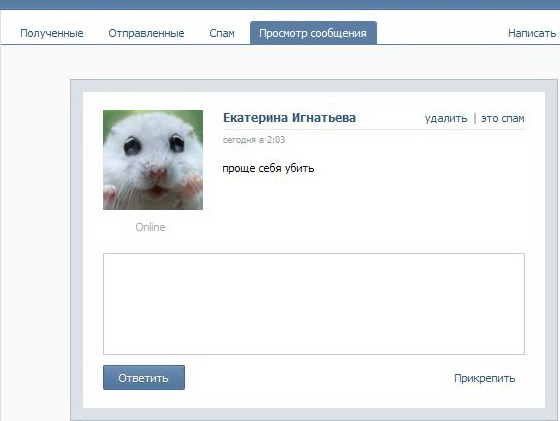Viewport: 560px width, 421px height.
Task: Click the Online status text
Action: [x=150, y=227]
